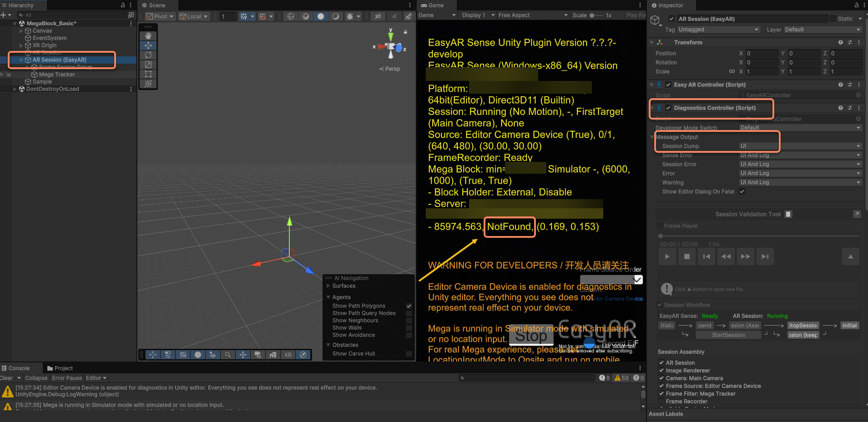This screenshot has width=868, height=422.
Task: Expand the Canvas item in Hierarchy
Action: click(x=21, y=31)
